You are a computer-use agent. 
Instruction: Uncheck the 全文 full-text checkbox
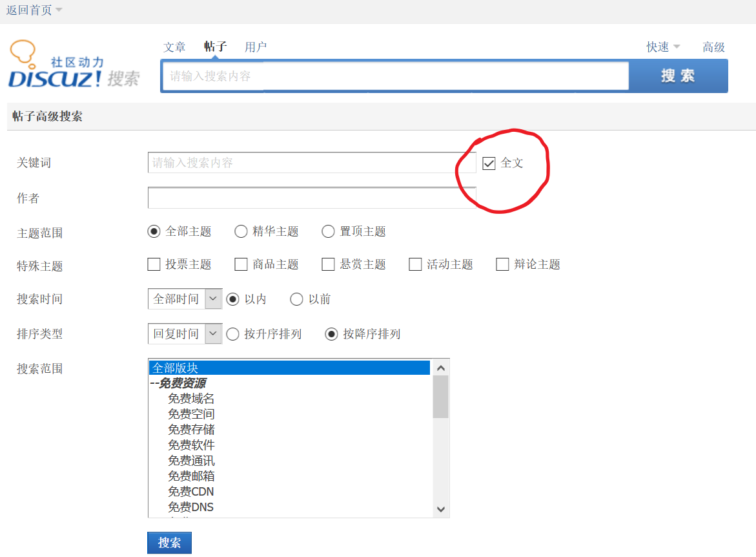489,163
